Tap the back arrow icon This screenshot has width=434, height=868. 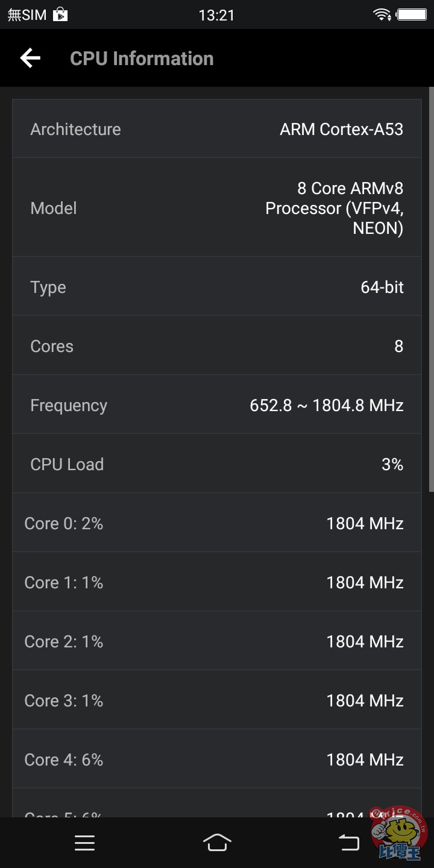(x=30, y=58)
